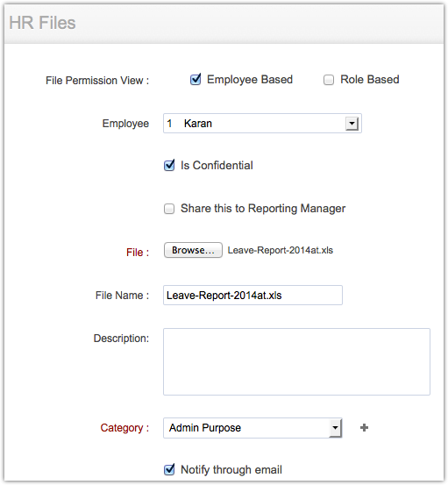The image size is (448, 485).
Task: Click the HR Files header title
Action: 42,23
